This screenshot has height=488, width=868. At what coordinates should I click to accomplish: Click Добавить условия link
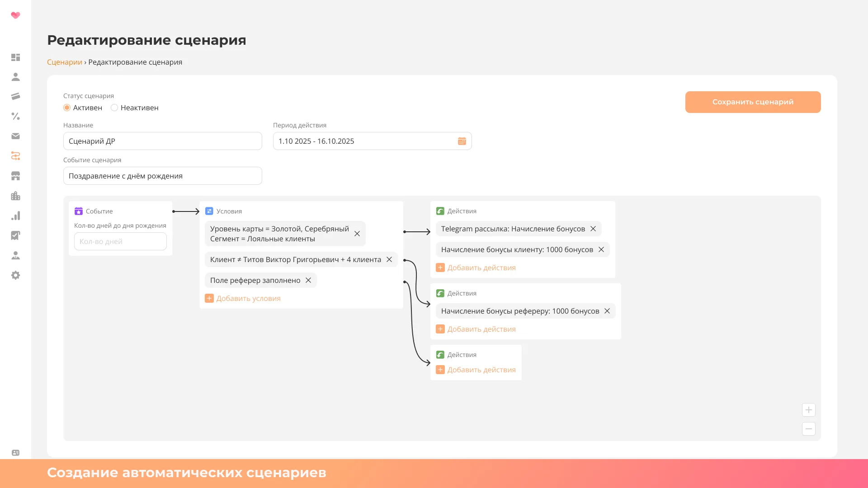248,298
